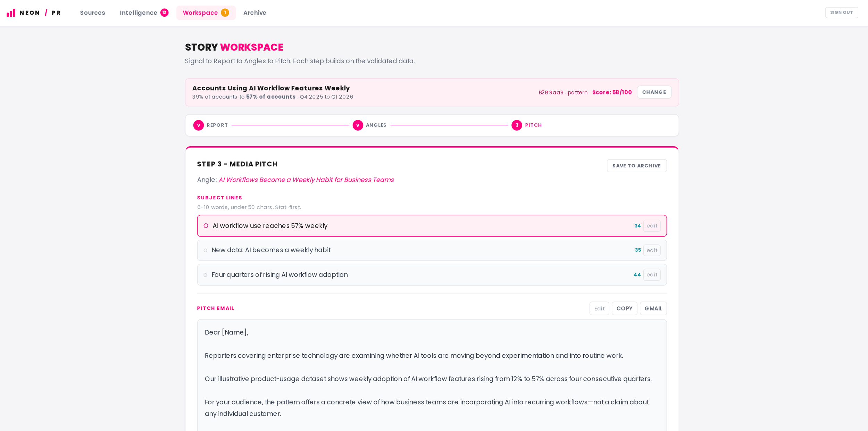This screenshot has width=868, height=431.
Task: Click the pitch email Edit button
Action: coord(599,308)
